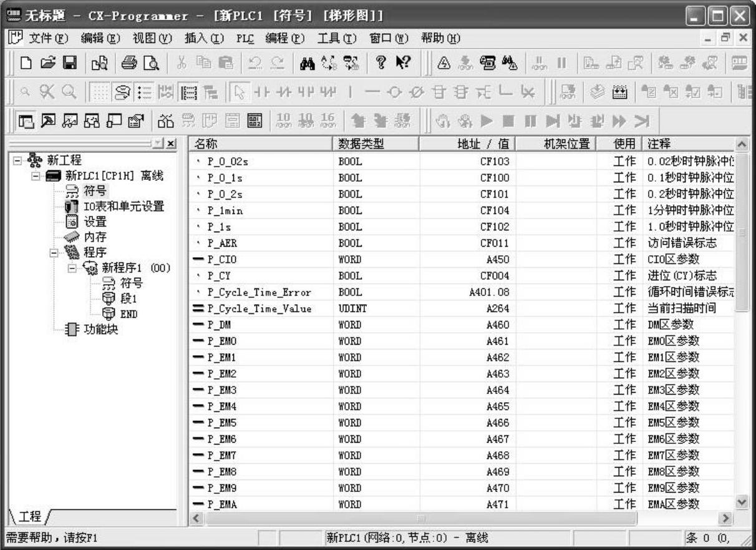Screen dimensions: 756x550
Task: Click the horizontal scrollbar left arrow
Action: [196, 518]
